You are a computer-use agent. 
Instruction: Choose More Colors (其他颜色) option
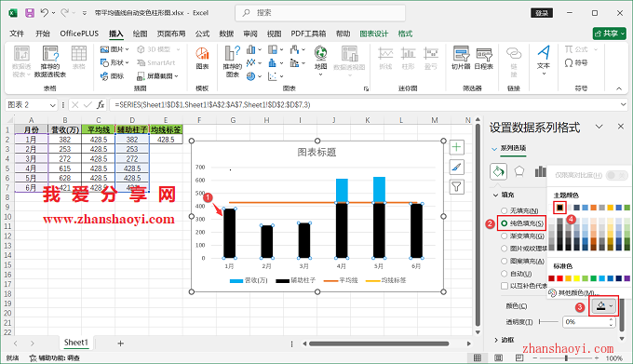[575, 292]
